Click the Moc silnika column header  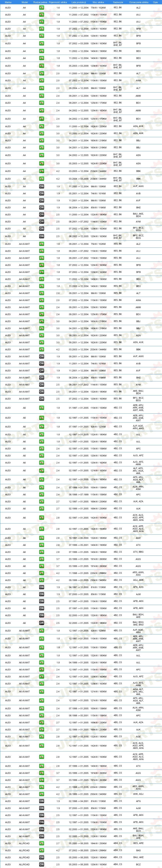pos(99,2)
